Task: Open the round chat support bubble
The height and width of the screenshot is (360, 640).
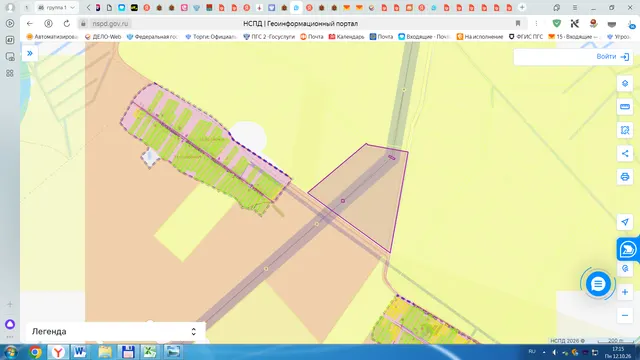Action: pos(598,284)
